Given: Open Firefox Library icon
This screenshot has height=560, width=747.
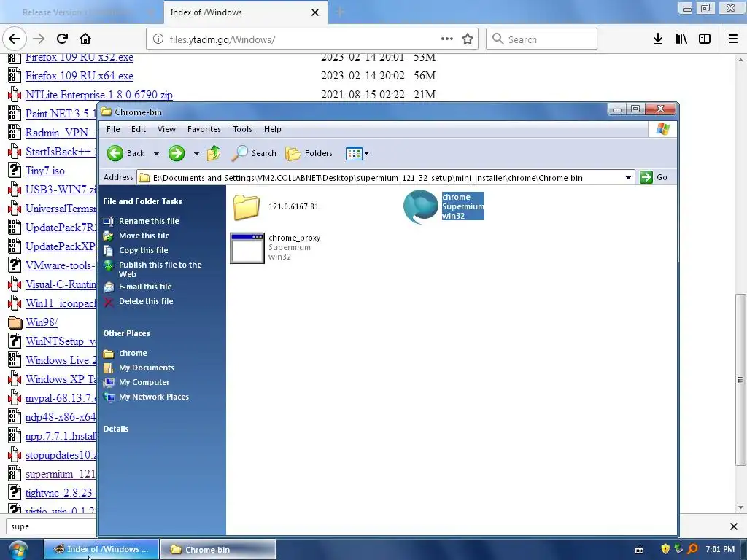Looking at the screenshot, I should 681,39.
